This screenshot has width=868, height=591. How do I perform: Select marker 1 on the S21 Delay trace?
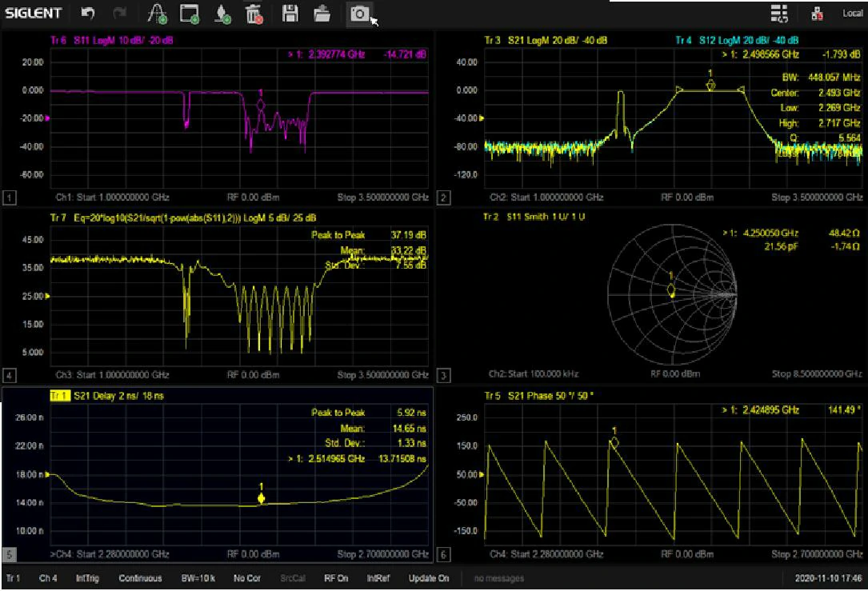point(262,498)
